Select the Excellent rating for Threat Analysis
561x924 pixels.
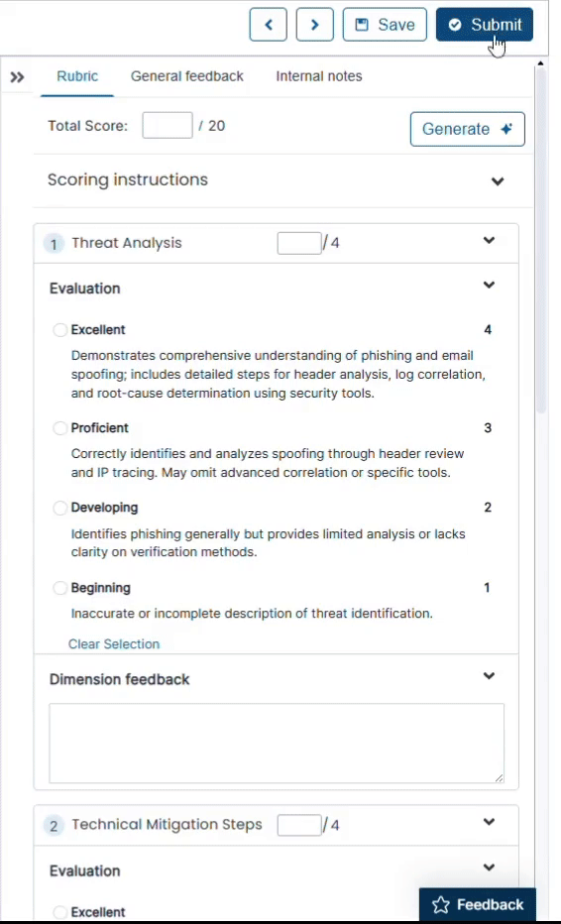tap(60, 330)
